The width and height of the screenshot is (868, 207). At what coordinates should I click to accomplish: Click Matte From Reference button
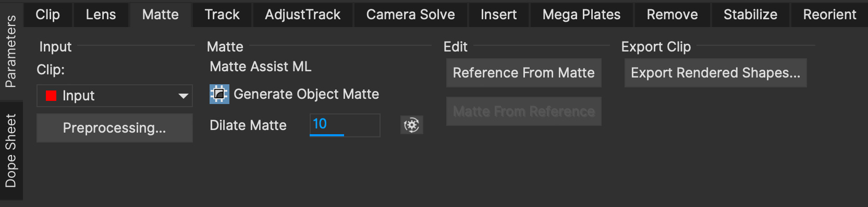[524, 111]
